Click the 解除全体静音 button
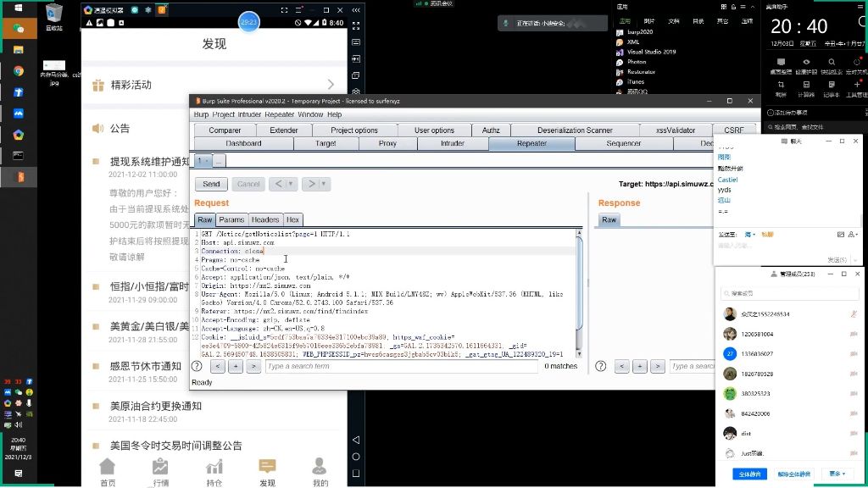 (793, 474)
